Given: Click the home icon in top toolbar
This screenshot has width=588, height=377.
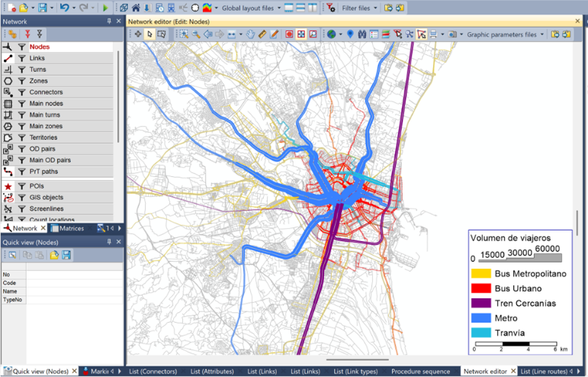Looking at the screenshot, I should (x=136, y=8).
